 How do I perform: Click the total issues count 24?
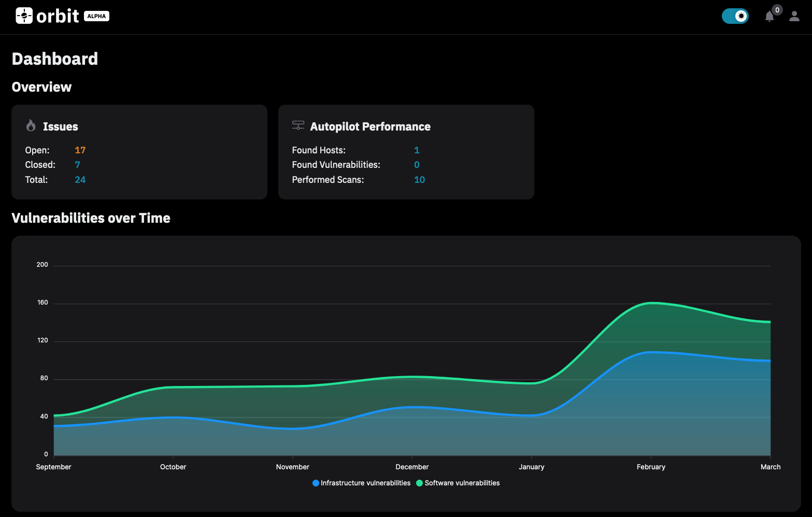point(80,180)
